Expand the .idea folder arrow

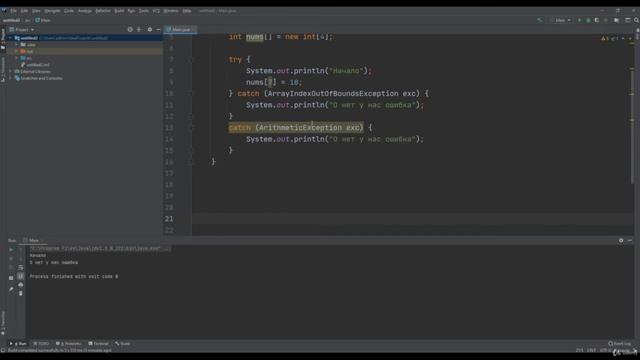click(17, 44)
